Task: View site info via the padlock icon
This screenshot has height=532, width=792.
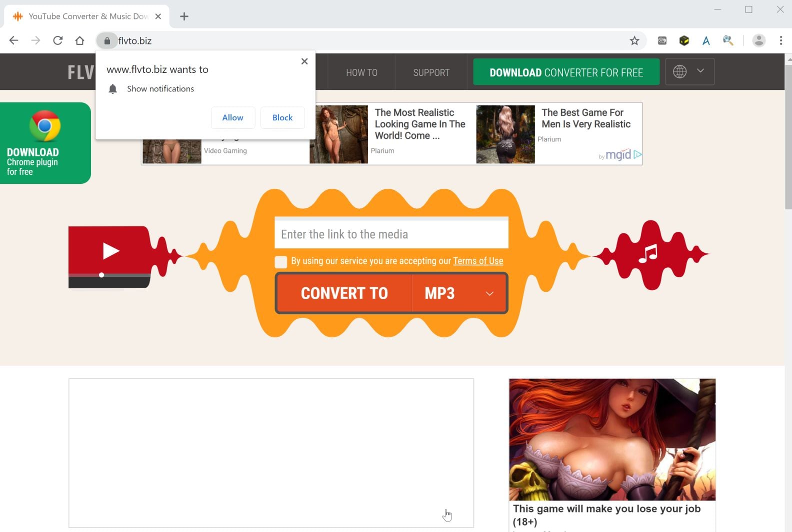Action: [107, 40]
